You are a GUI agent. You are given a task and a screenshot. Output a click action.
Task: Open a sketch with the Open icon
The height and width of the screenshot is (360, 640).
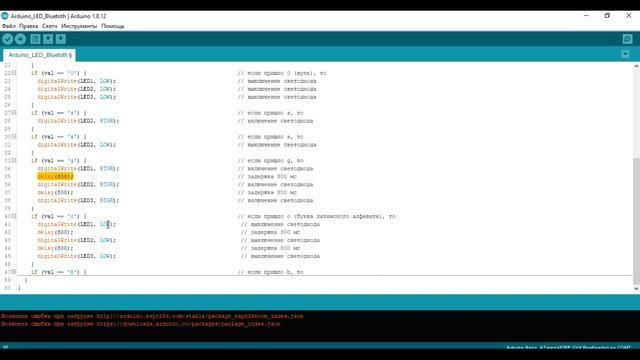click(48, 39)
